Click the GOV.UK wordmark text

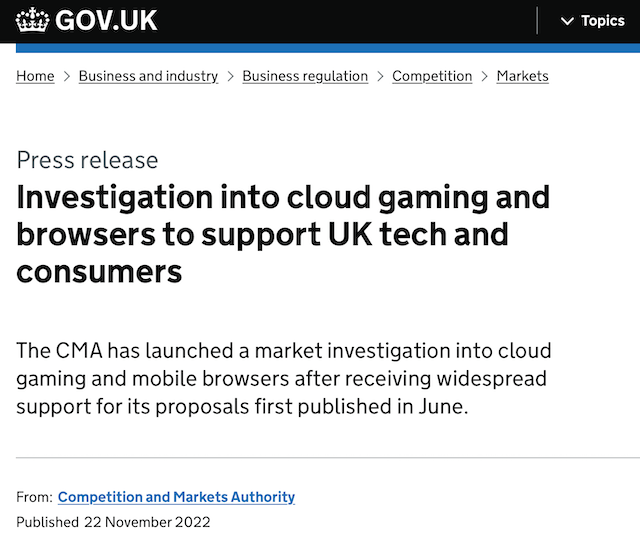point(106,20)
